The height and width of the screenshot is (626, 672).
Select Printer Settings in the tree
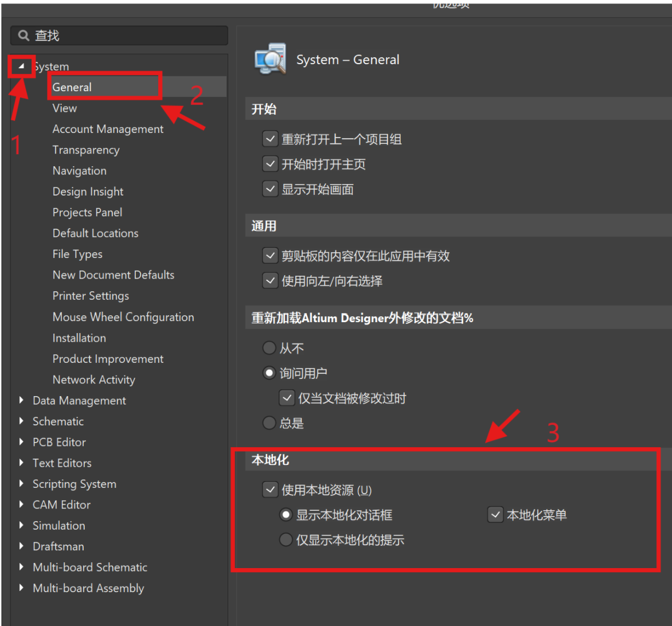91,296
